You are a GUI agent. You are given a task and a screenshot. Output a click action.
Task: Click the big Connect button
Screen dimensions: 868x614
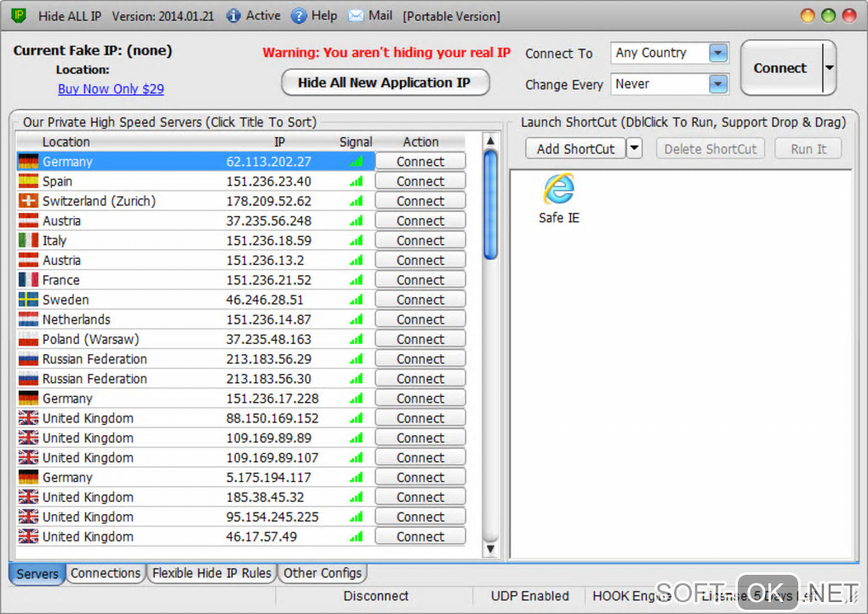[x=780, y=67]
